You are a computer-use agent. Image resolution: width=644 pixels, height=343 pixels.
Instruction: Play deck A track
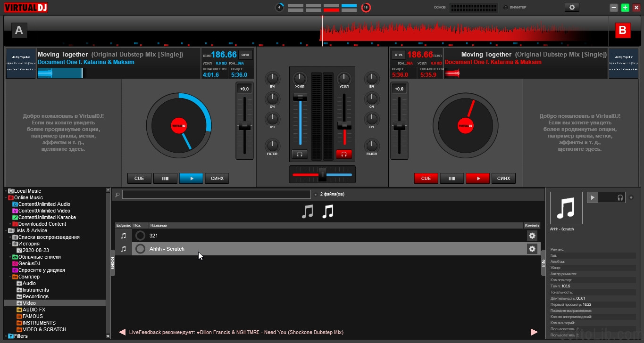191,179
